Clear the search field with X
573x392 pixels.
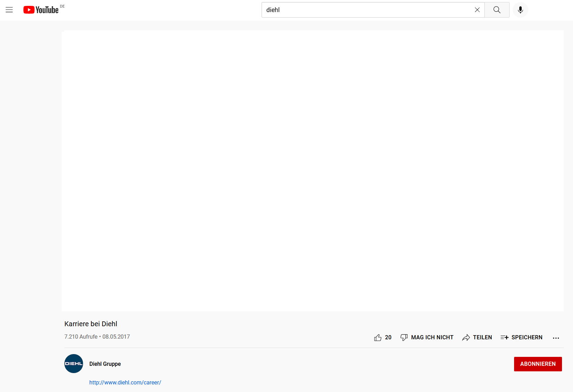coord(477,10)
